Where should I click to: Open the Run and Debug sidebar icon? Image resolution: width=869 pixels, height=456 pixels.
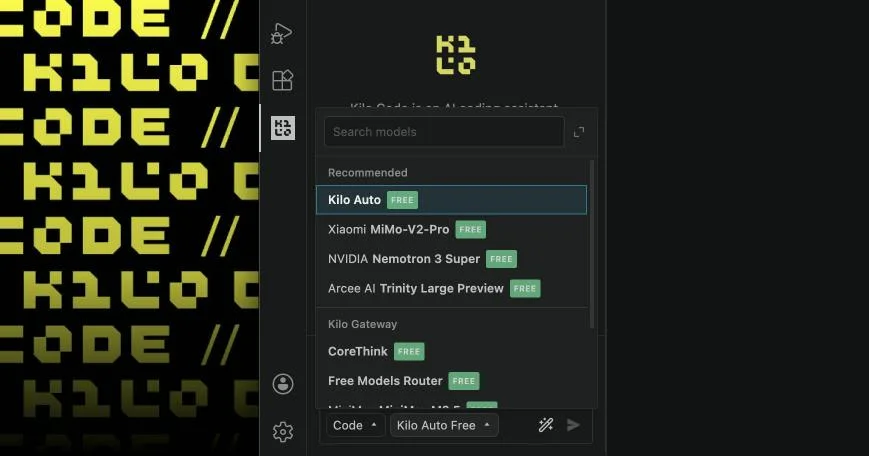tap(282, 34)
